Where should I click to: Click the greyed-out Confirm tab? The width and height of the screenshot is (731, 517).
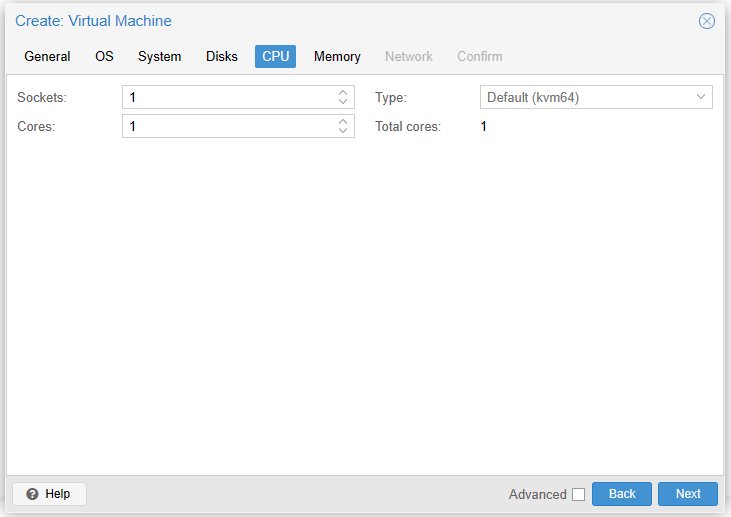point(480,57)
